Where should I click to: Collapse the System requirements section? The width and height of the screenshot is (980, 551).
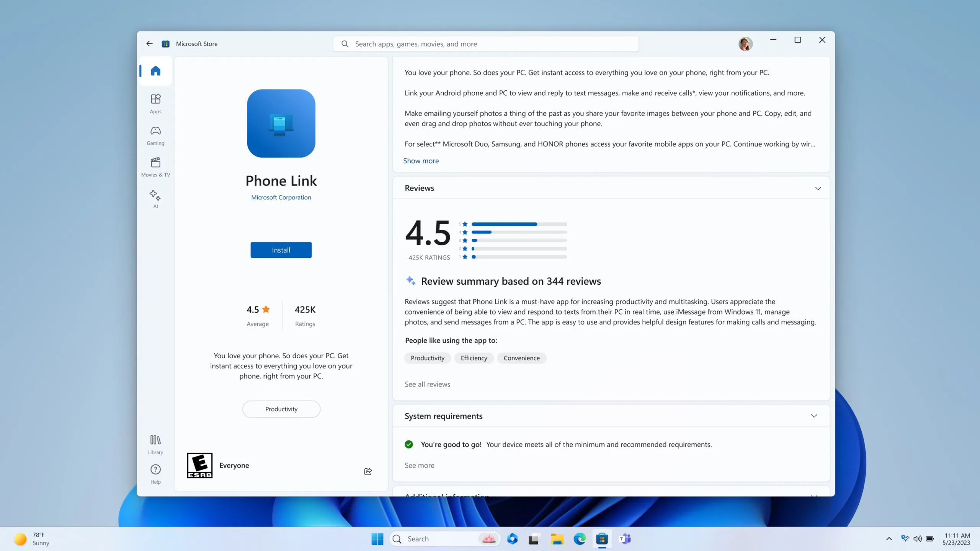[814, 416]
